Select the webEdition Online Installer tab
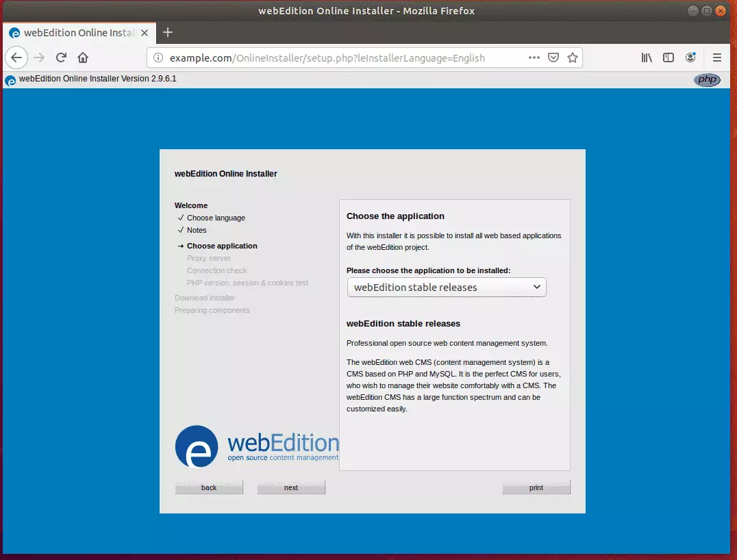 [x=79, y=33]
